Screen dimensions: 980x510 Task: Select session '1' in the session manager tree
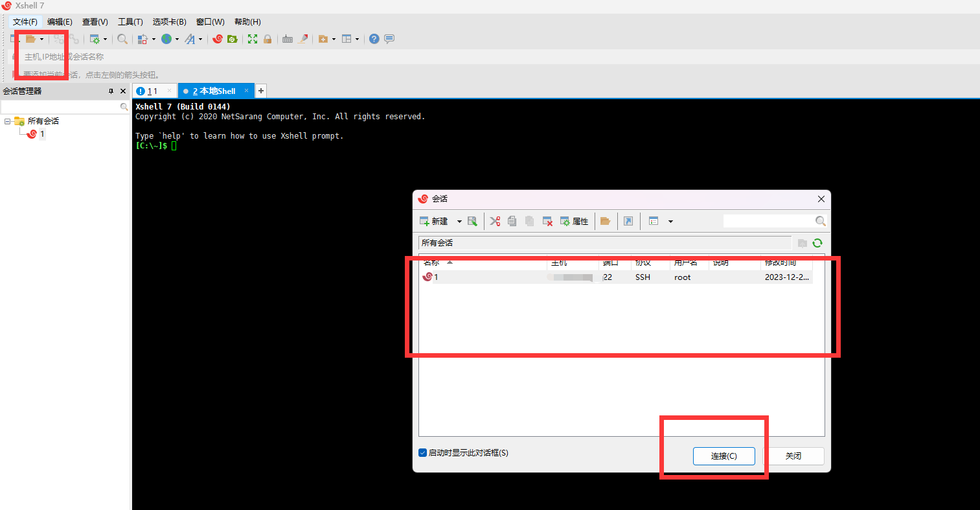42,134
